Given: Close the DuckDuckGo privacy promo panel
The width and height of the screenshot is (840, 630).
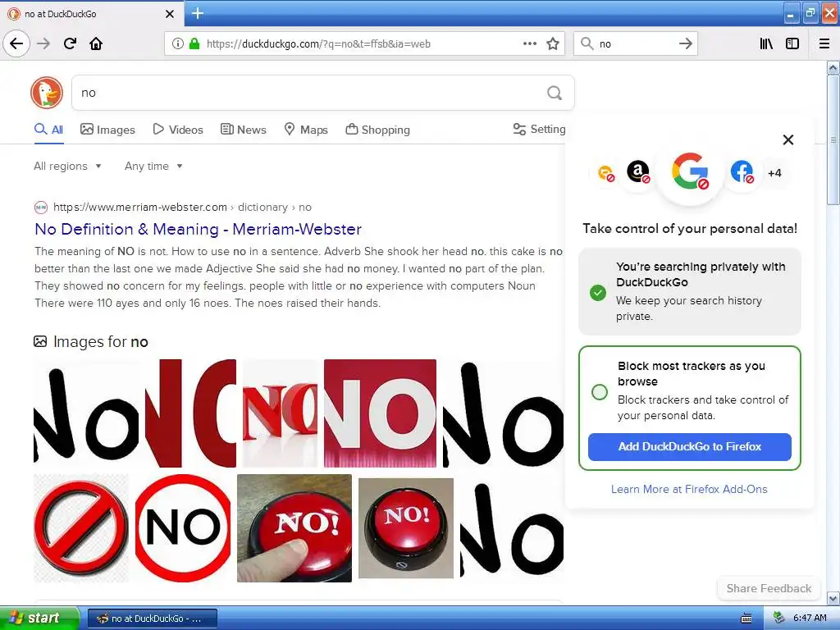Looking at the screenshot, I should (788, 139).
